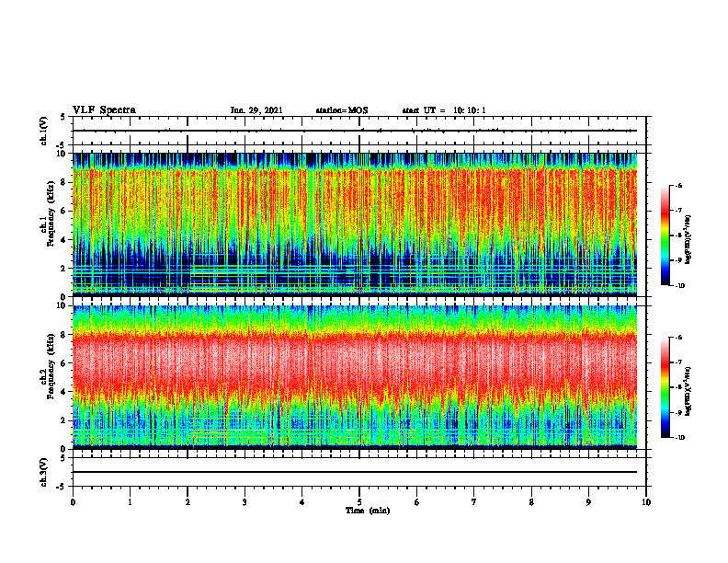Viewport: 728px width, 563px height.
Task: Click the "-6" label on ch.1 colorbar
Action: pos(678,186)
